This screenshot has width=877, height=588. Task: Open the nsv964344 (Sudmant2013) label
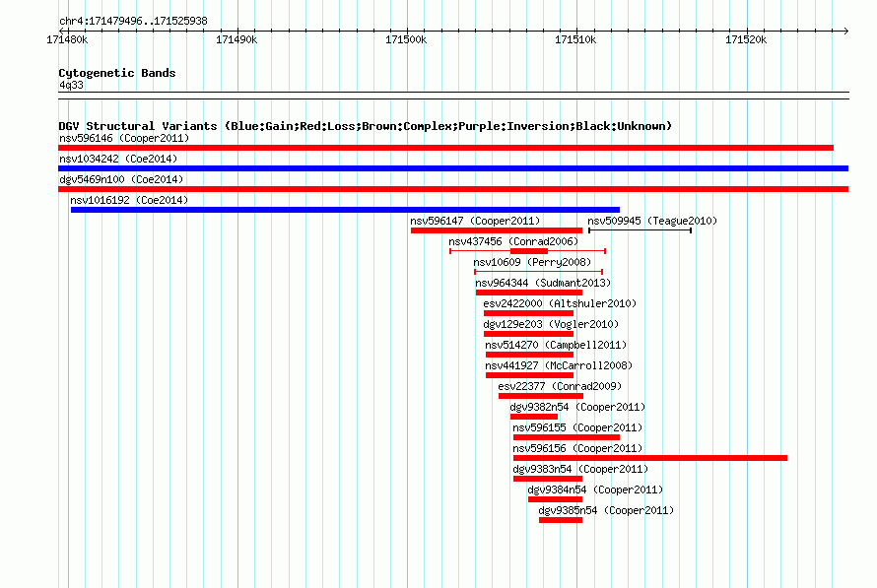pos(543,283)
